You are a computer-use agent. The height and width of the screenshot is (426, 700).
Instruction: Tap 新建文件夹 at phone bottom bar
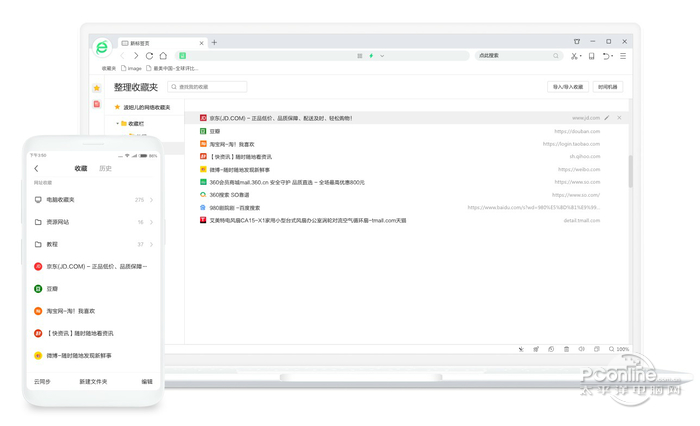(x=93, y=382)
